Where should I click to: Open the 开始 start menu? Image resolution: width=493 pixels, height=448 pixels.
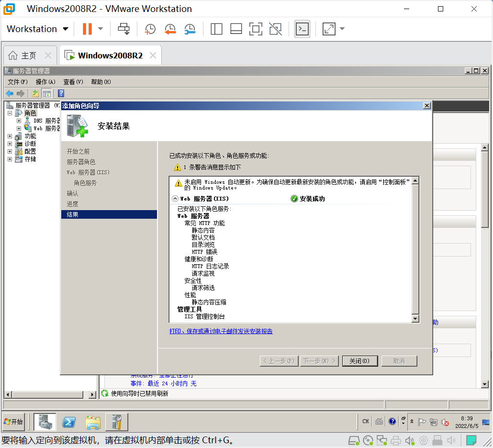[x=13, y=422]
